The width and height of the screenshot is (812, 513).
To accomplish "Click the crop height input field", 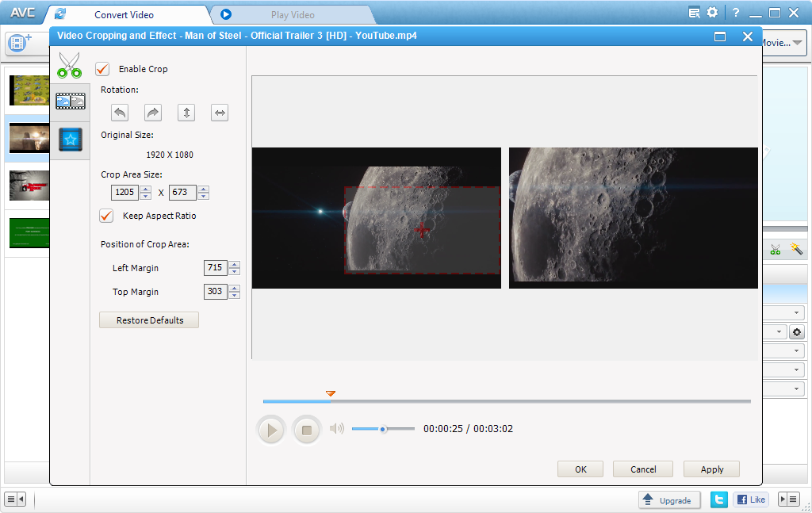I will tap(182, 193).
